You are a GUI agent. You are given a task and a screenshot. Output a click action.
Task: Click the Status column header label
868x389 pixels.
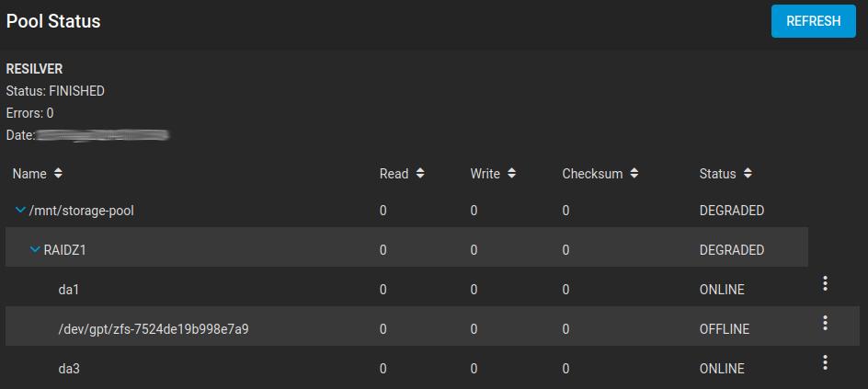point(717,174)
